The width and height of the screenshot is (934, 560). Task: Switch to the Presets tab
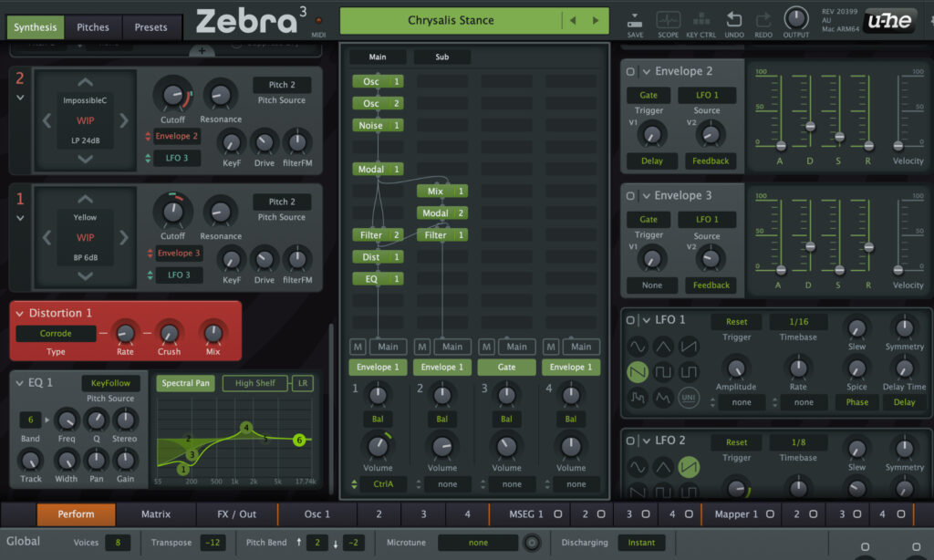(151, 27)
